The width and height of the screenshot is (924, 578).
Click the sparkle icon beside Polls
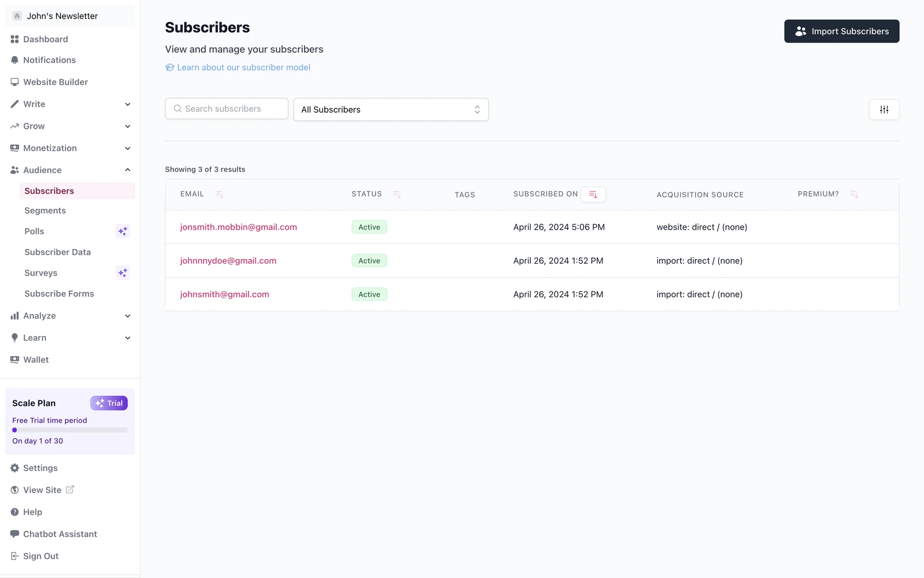123,231
